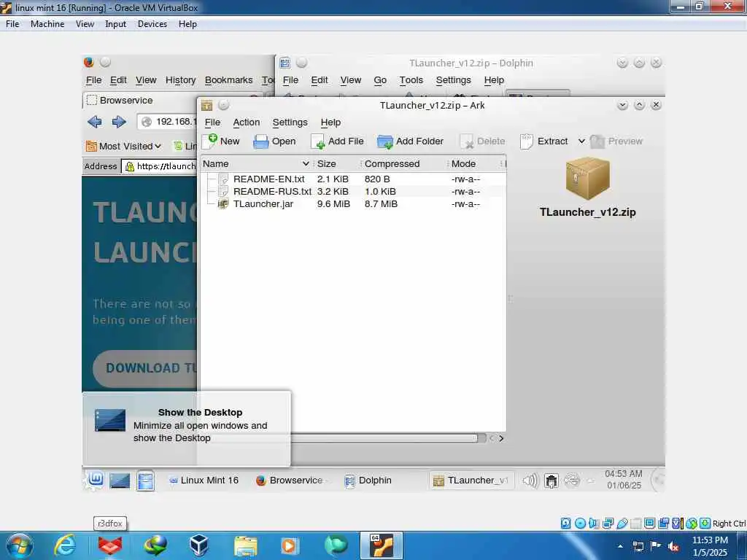
Task: Open Ark's File menu
Action: point(212,122)
